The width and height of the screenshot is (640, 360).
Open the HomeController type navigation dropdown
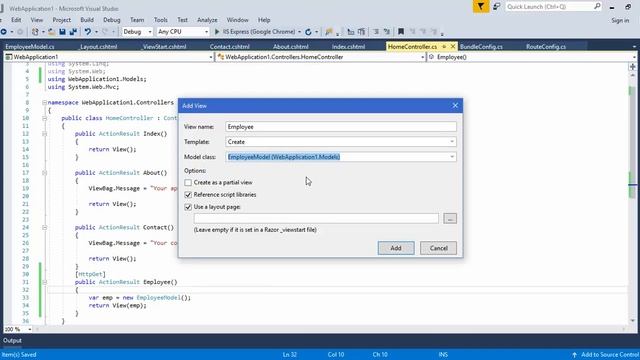pyautogui.click(x=422, y=57)
